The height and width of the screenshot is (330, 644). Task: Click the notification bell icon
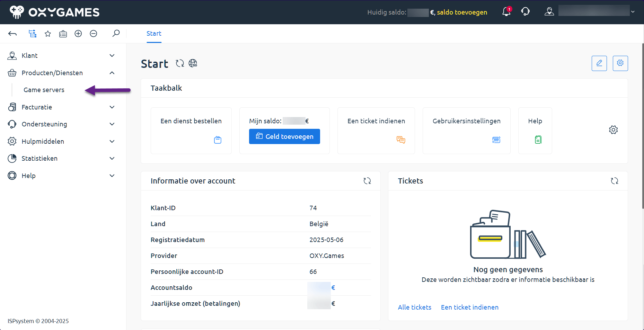506,12
